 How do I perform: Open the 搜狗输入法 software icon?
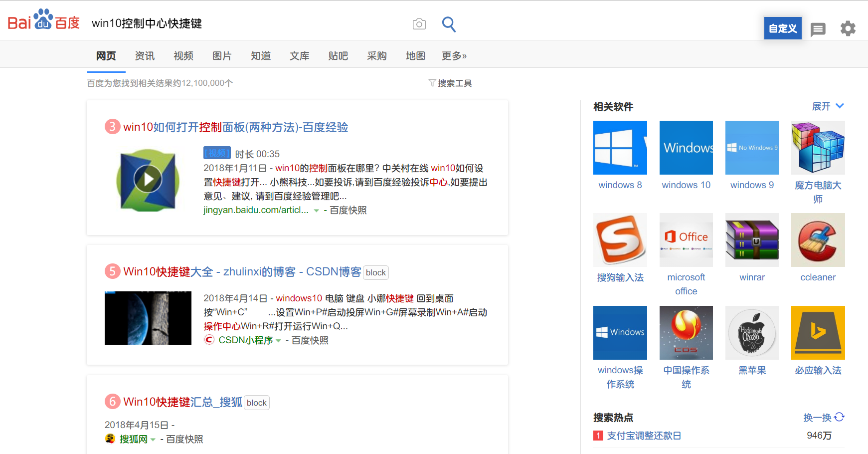pyautogui.click(x=620, y=239)
